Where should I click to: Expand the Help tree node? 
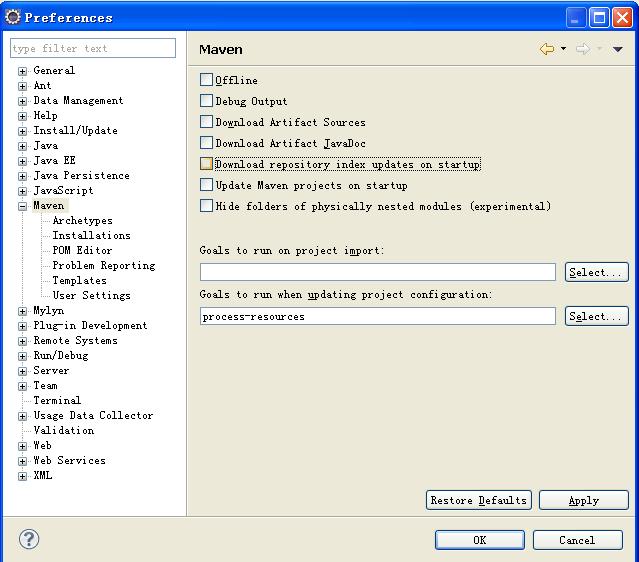[22, 117]
